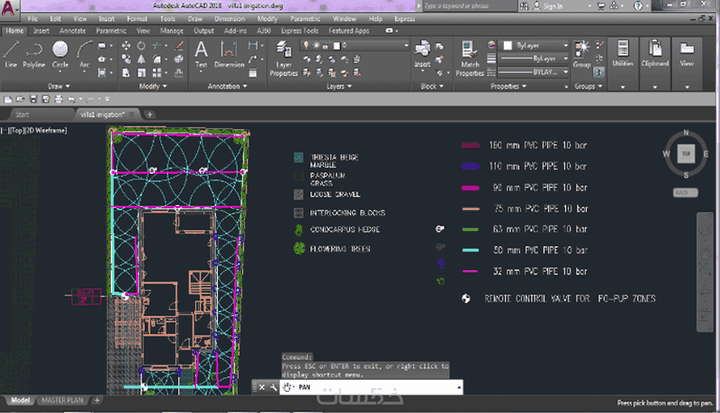Viewport: 720px width, 413px height.
Task: Click the command line input field
Action: click(371, 387)
